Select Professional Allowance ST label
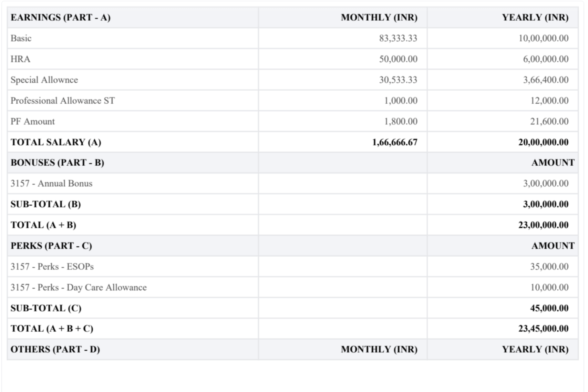 coord(63,101)
